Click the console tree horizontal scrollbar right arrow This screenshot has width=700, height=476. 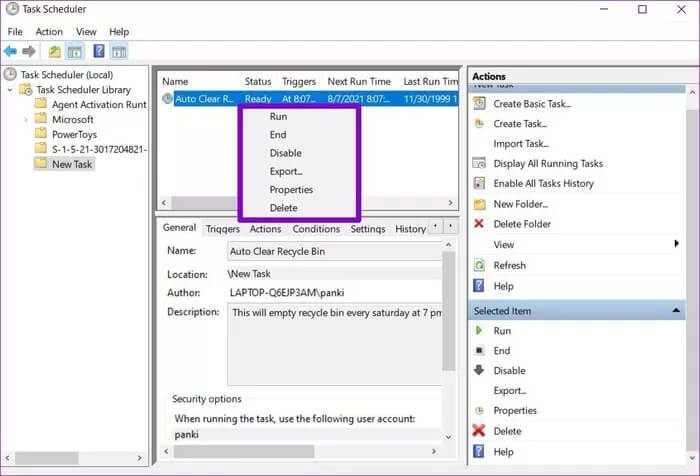coord(139,458)
